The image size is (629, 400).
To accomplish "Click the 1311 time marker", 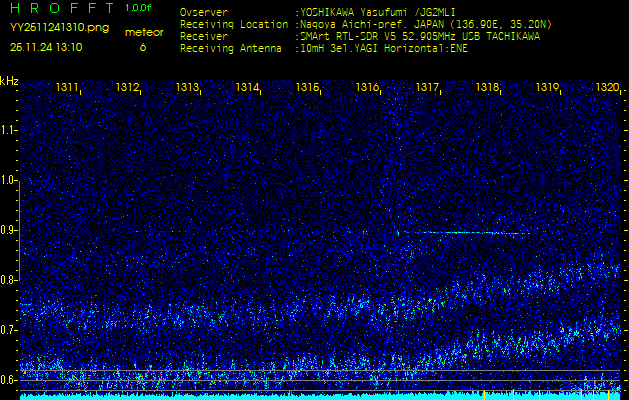I will pyautogui.click(x=68, y=88).
